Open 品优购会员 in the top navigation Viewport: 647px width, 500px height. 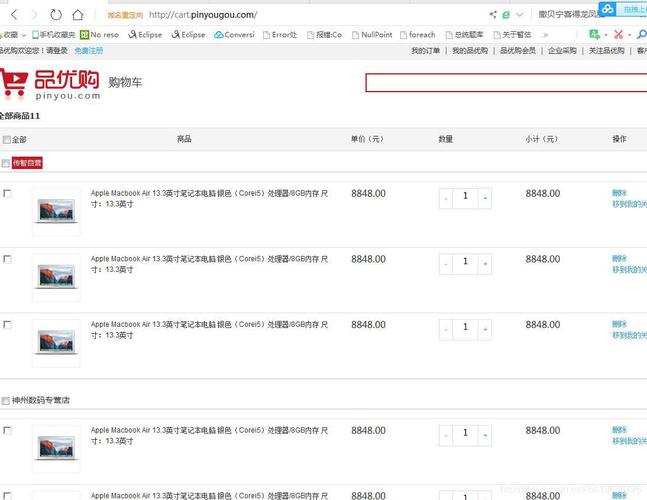[x=518, y=50]
